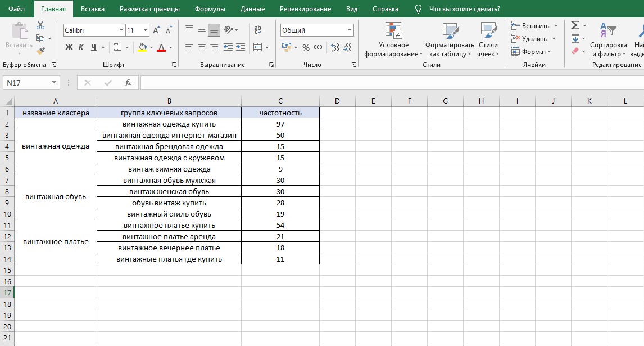Image resolution: width=644 pixels, height=346 pixels.
Task: Click the Cut scissors icon
Action: (40, 25)
